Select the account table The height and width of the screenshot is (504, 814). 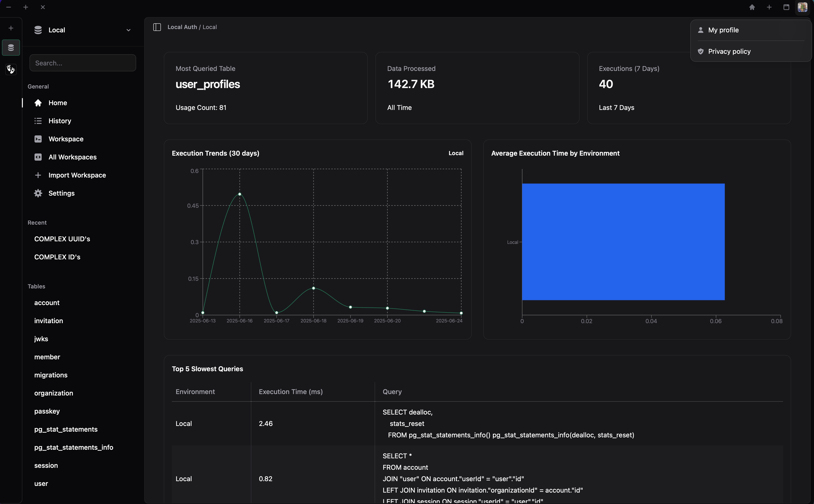[47, 303]
